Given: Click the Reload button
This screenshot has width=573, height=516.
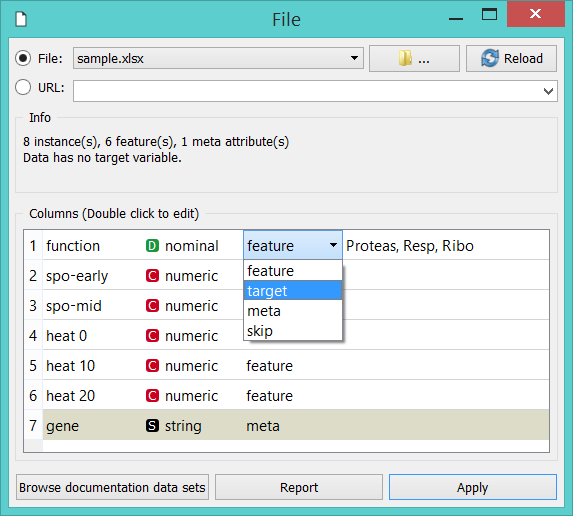Looking at the screenshot, I should point(511,58).
